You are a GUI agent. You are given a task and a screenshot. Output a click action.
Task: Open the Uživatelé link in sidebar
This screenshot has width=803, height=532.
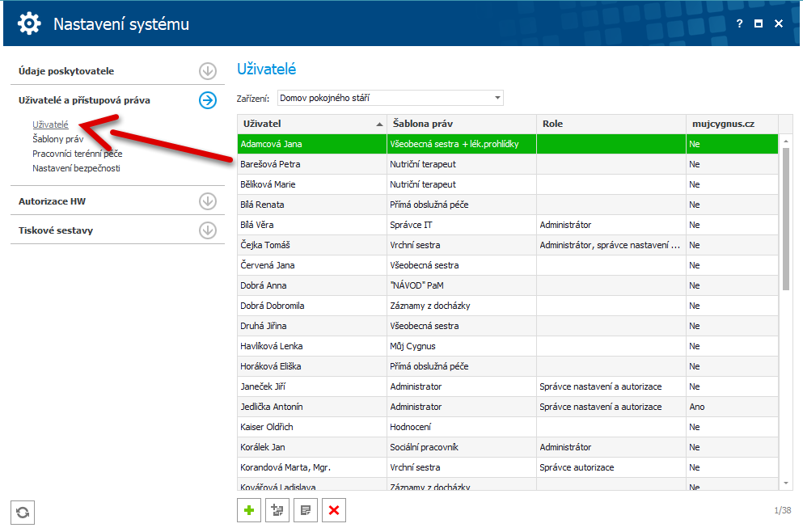50,125
